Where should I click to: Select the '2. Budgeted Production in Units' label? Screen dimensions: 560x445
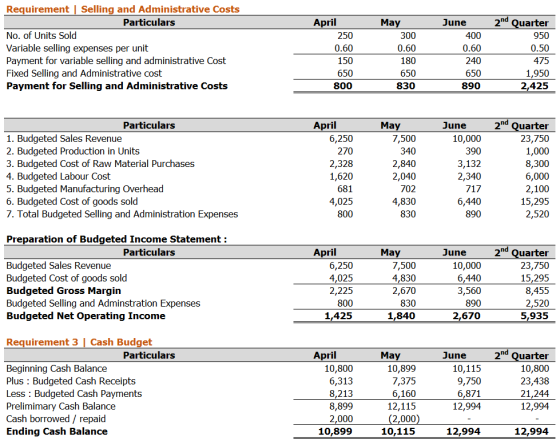(x=73, y=151)
